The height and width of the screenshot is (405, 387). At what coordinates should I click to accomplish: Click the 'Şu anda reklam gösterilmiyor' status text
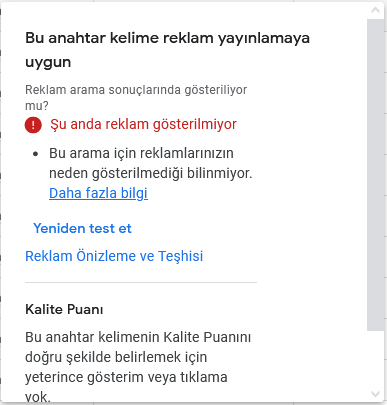tap(143, 124)
